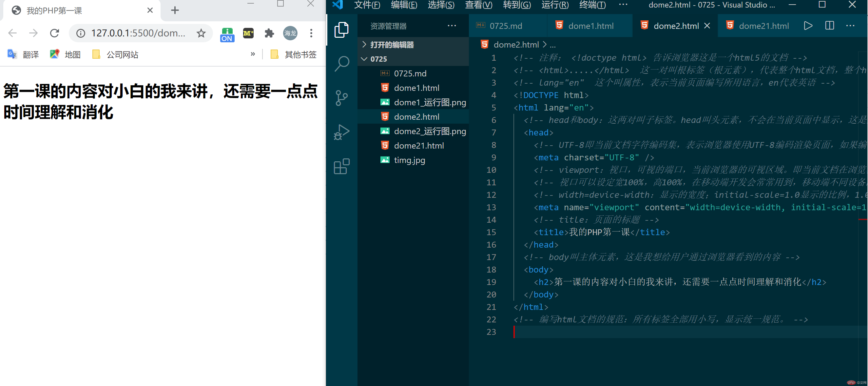The image size is (868, 386).
Task: Open the 地图 bookmark
Action: (x=65, y=54)
